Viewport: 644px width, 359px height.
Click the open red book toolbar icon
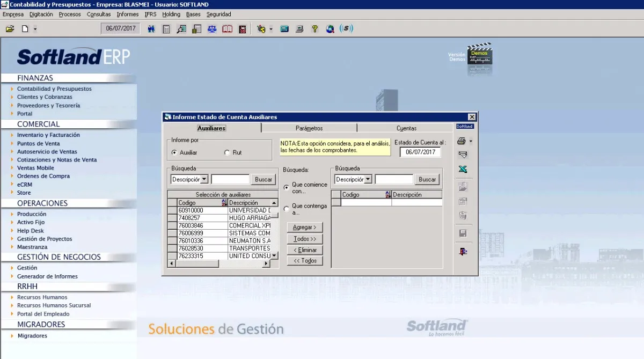coord(227,28)
